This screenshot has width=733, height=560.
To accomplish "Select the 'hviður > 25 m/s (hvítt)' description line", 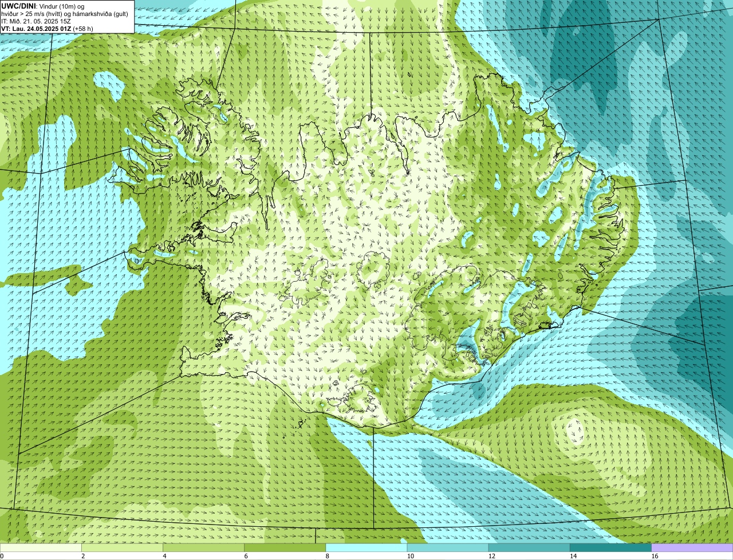I will click(x=65, y=13).
